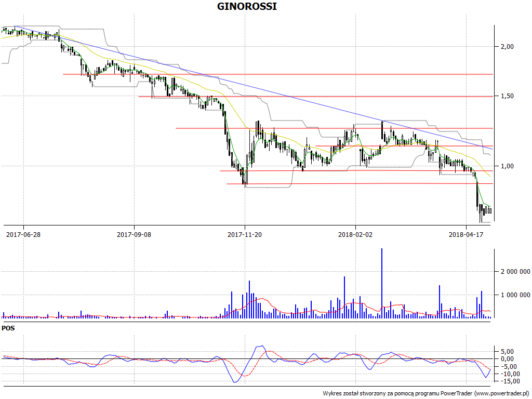Click the GINOROSSI chart title
This screenshot has width=532, height=399.
tap(247, 6)
